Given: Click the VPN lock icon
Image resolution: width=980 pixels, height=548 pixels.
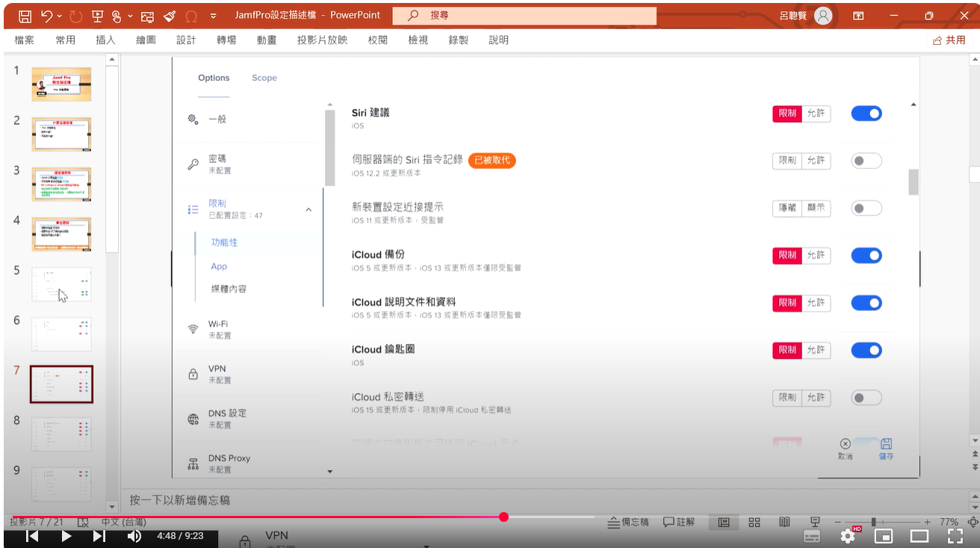Looking at the screenshot, I should point(193,374).
